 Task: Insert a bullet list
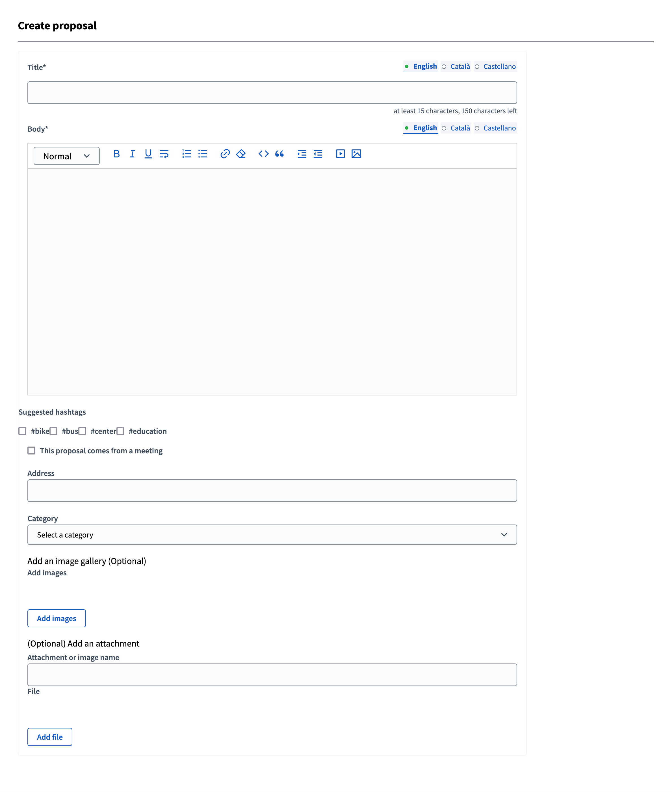tap(202, 154)
